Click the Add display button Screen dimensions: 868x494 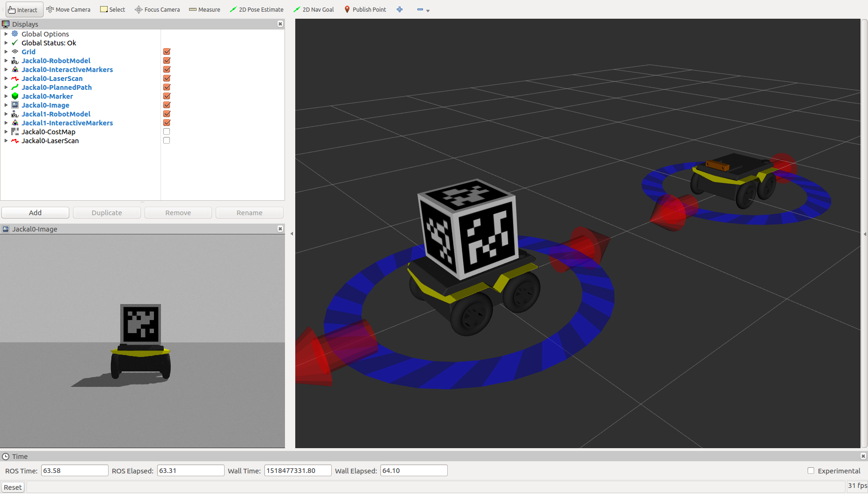[35, 213]
